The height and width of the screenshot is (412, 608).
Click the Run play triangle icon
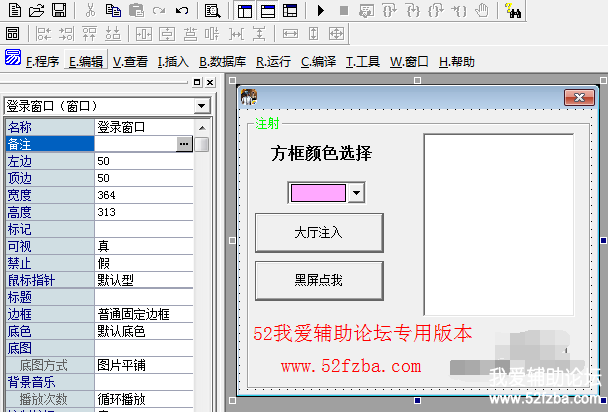(x=321, y=10)
